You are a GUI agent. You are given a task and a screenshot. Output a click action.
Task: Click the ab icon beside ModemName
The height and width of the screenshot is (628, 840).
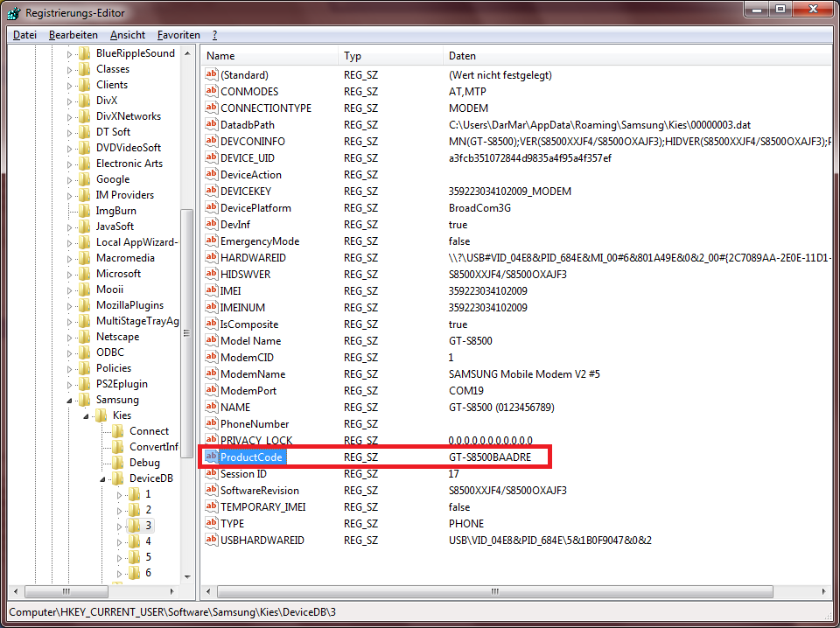(x=212, y=373)
